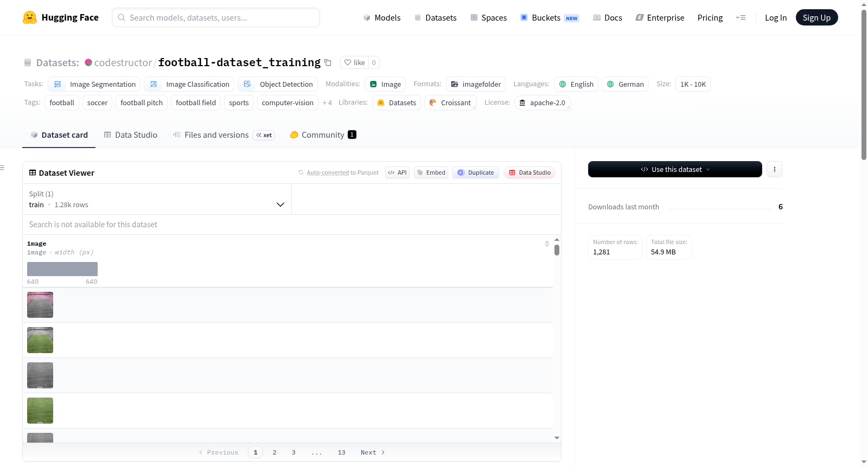Open the three-dot more options menu
Screen dimensions: 868x467
(x=774, y=169)
